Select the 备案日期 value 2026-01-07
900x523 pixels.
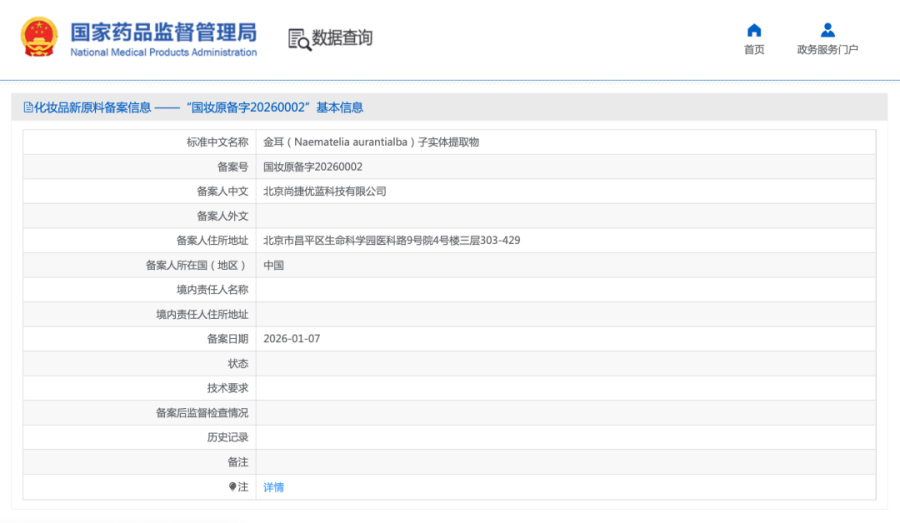coord(291,339)
